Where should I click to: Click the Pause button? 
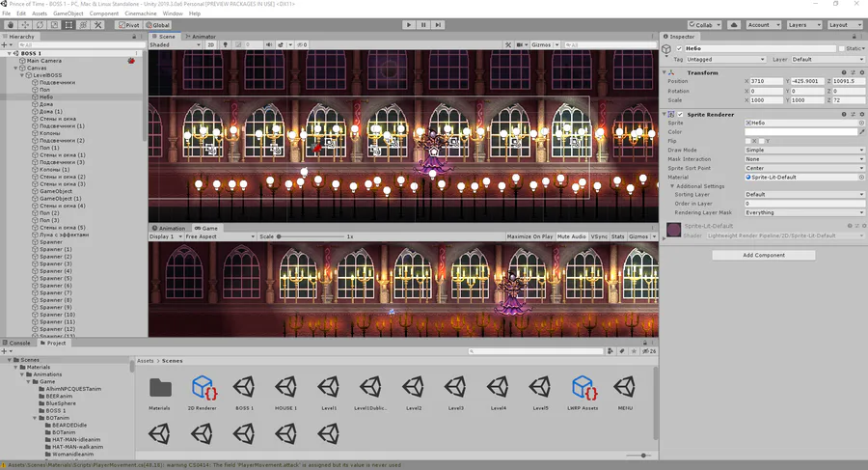click(x=423, y=25)
